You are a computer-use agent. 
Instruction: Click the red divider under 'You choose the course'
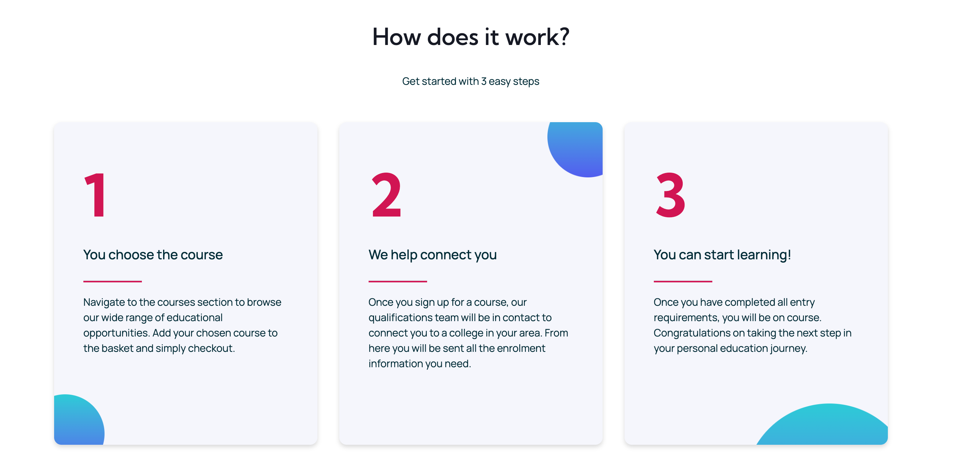click(113, 282)
